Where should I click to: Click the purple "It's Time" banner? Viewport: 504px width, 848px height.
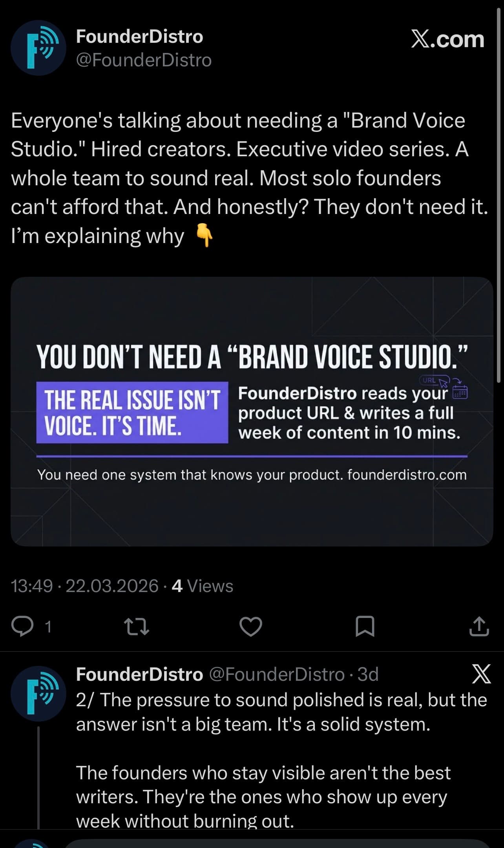132,412
